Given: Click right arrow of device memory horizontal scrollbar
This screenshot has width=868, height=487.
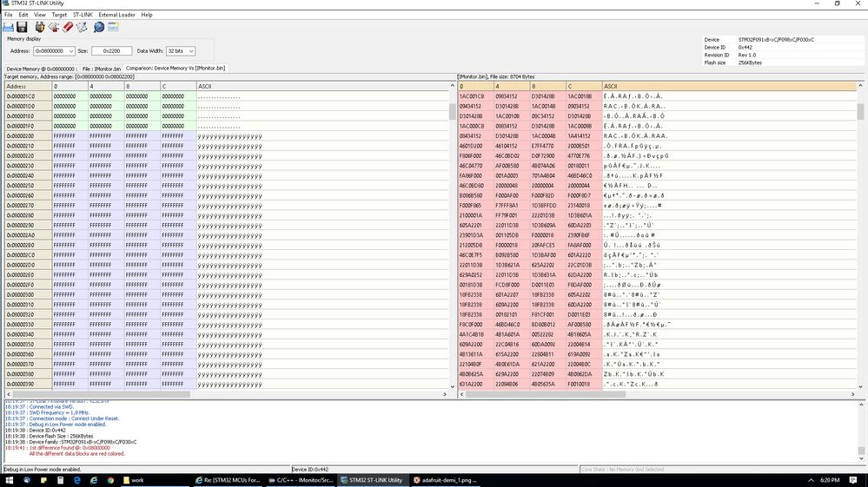Looking at the screenshot, I should (445, 394).
